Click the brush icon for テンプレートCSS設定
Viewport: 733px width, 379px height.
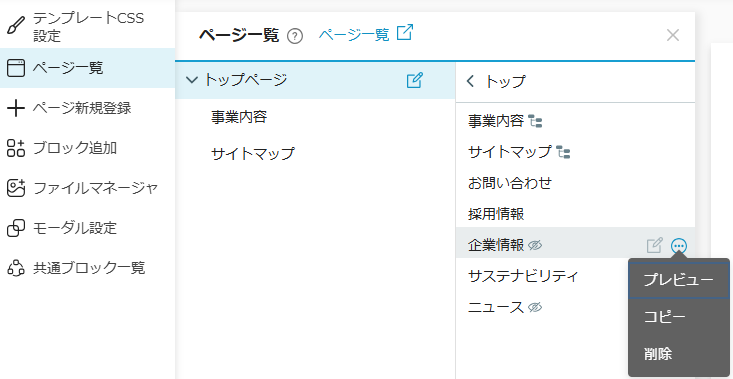tap(16, 26)
